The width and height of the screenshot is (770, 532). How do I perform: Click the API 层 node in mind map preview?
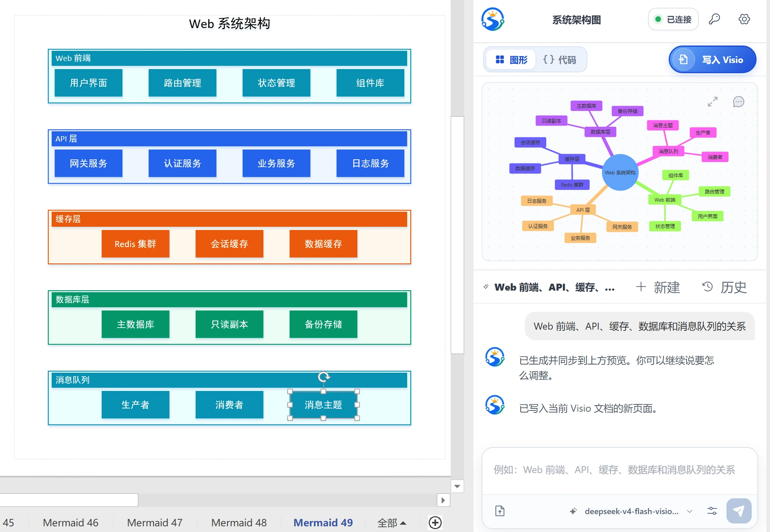[x=583, y=210]
